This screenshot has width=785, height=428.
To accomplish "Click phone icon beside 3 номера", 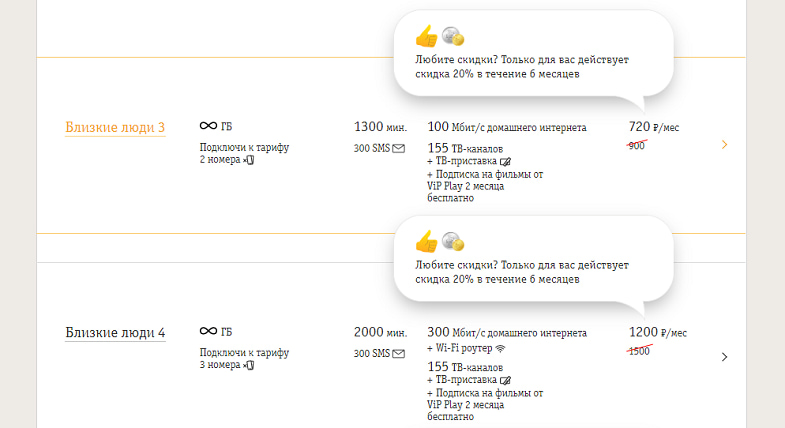I will click(249, 365).
